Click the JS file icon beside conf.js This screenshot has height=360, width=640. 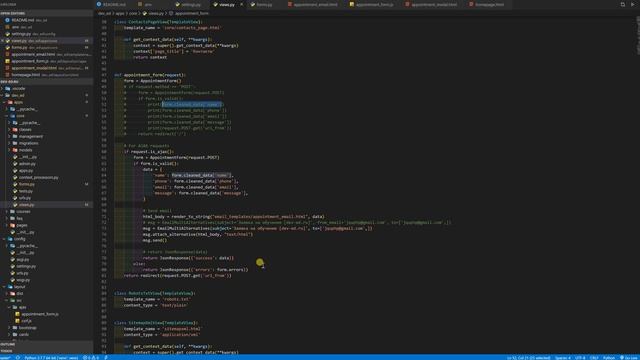pyautogui.click(x=18, y=321)
